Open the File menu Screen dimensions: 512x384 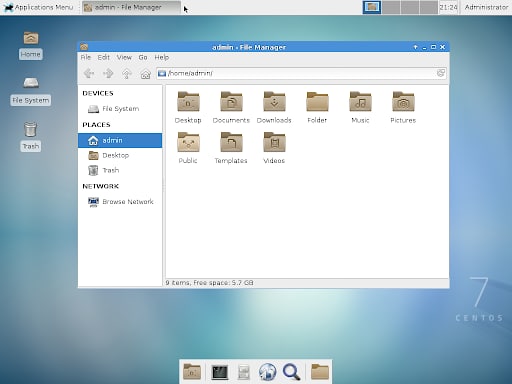point(86,57)
